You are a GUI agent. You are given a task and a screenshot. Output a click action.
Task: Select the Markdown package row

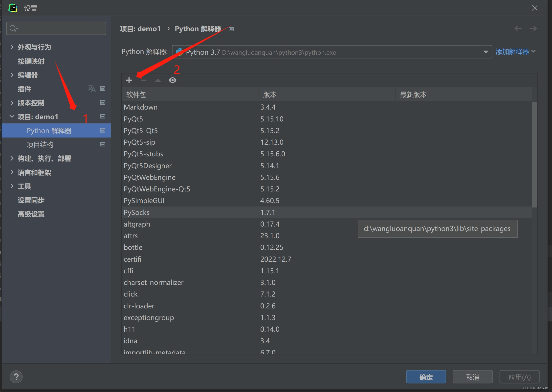pyautogui.click(x=327, y=107)
